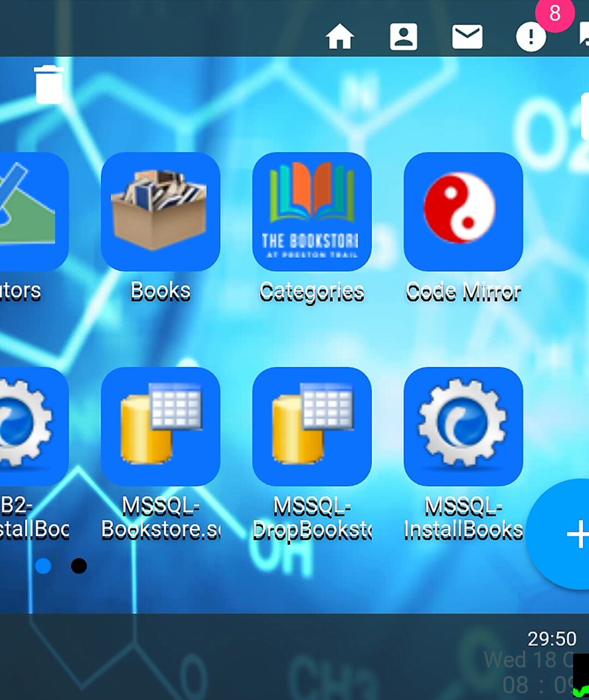Launch the Books app icon
The image size is (589, 700).
pos(161,212)
